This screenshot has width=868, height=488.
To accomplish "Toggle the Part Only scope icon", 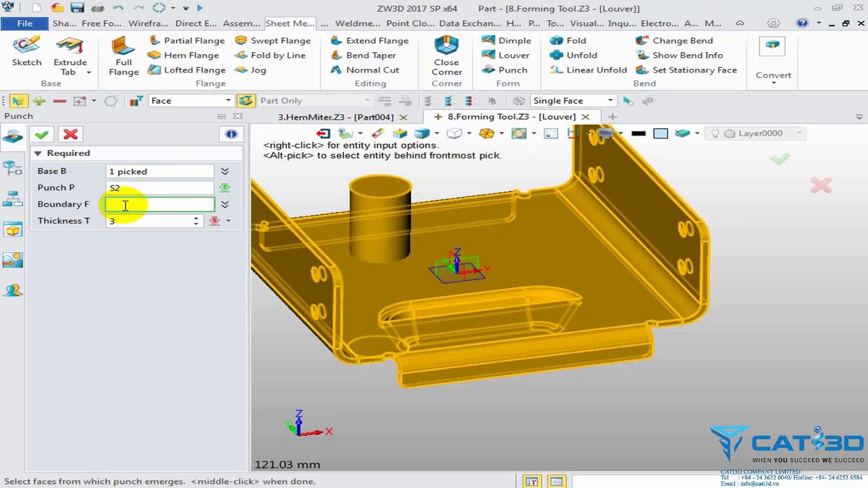I will 246,101.
